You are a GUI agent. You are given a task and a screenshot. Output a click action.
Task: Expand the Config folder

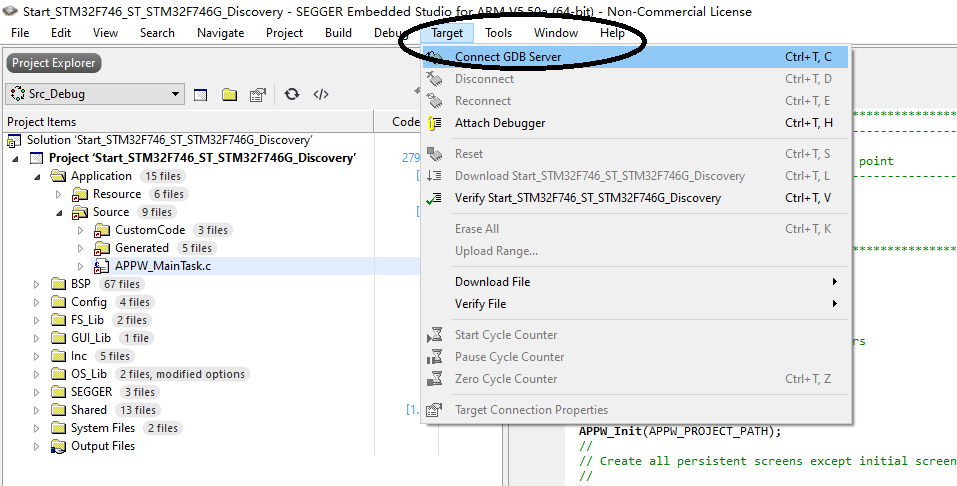click(37, 302)
